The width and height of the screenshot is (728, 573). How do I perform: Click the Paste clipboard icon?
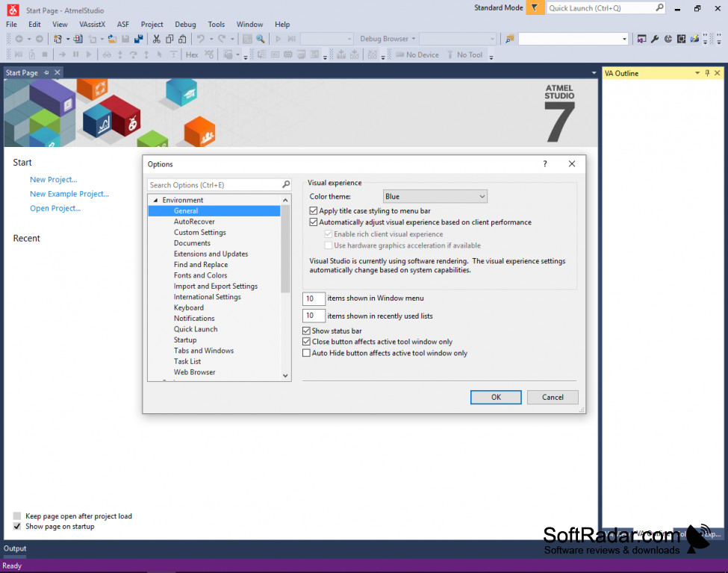tap(182, 39)
